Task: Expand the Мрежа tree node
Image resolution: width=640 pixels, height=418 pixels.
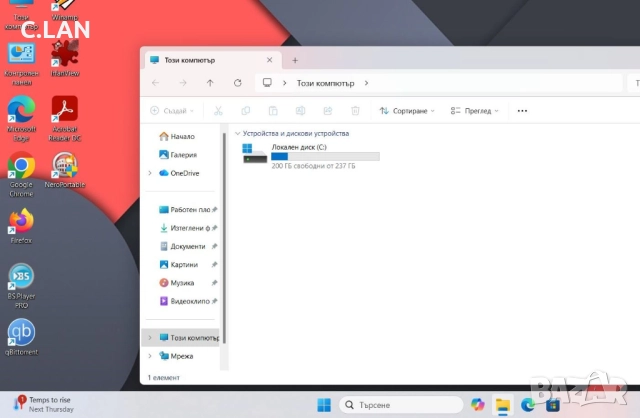Action: point(150,356)
